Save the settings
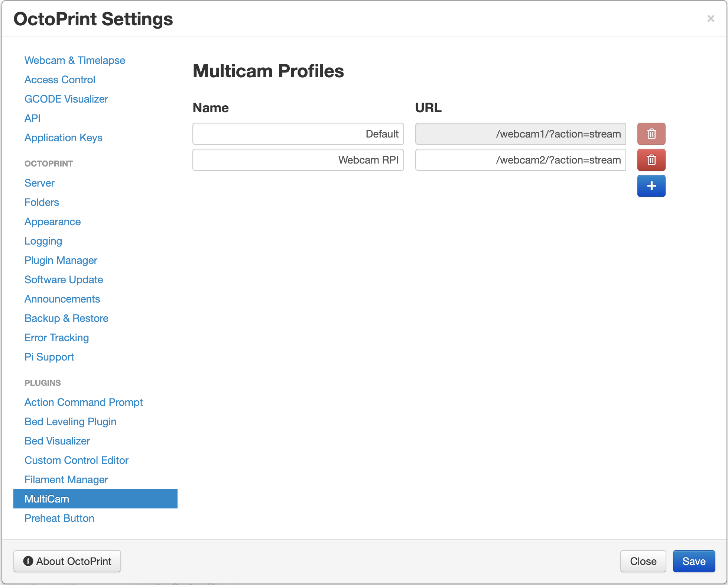The width and height of the screenshot is (728, 585). tap(694, 561)
